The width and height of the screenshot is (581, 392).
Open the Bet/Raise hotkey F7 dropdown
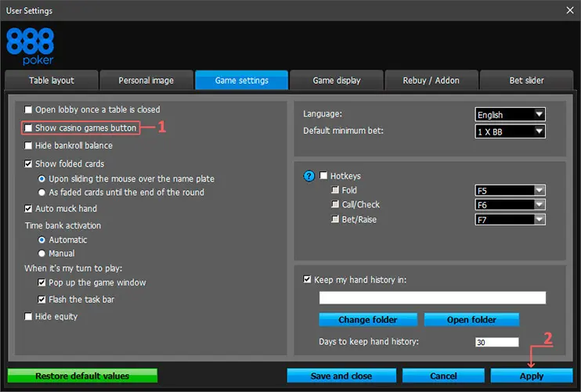pos(510,220)
